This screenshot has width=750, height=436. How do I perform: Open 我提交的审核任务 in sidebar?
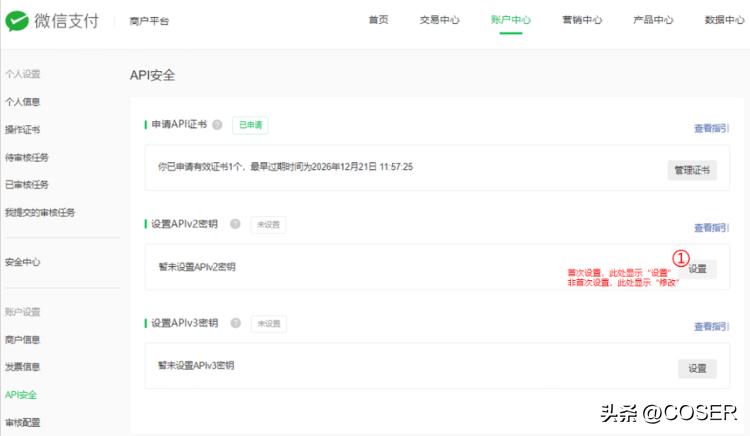pyautogui.click(x=40, y=212)
